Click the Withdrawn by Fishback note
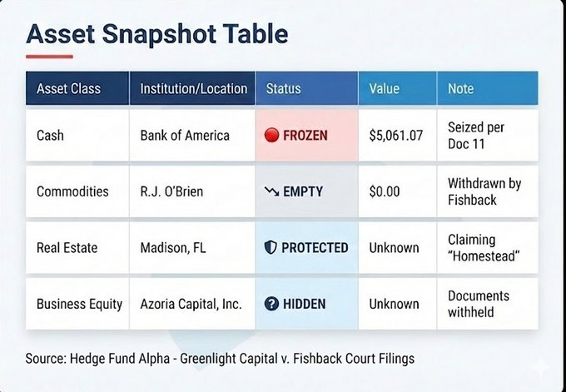The height and width of the screenshot is (392, 566). coord(484,191)
